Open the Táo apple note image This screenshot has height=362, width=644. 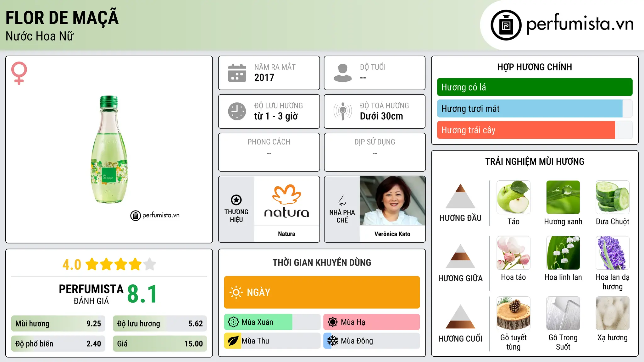click(514, 197)
